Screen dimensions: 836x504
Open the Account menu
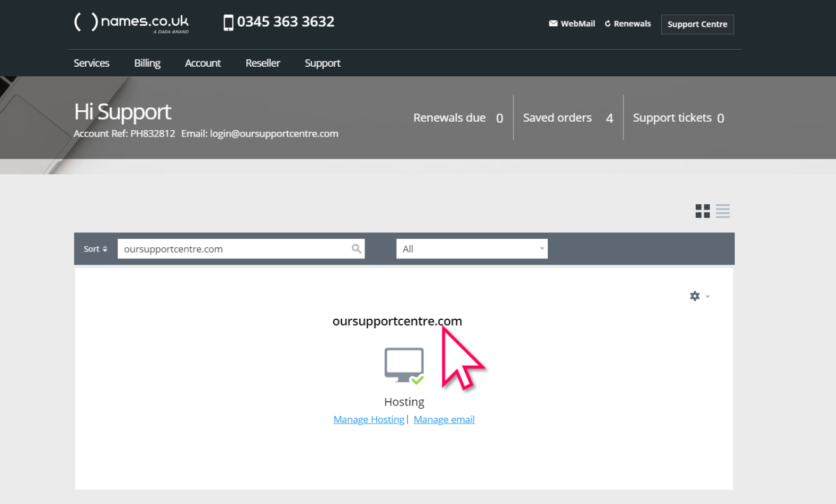[203, 63]
